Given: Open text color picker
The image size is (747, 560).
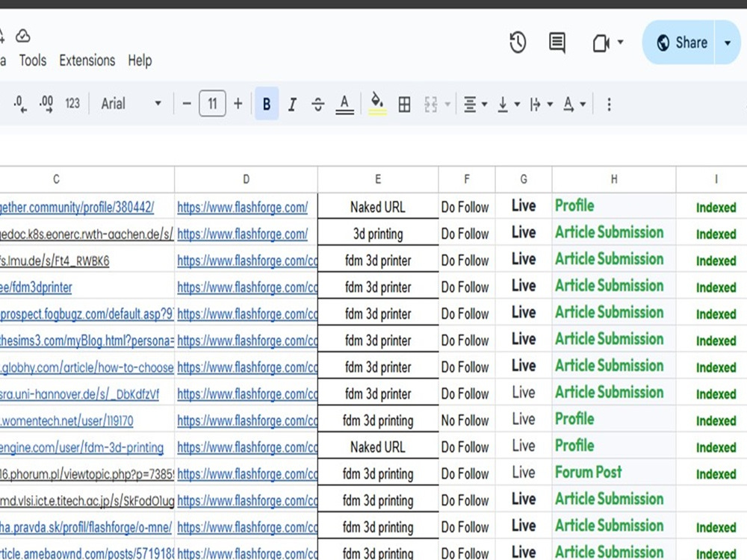Looking at the screenshot, I should (x=344, y=105).
